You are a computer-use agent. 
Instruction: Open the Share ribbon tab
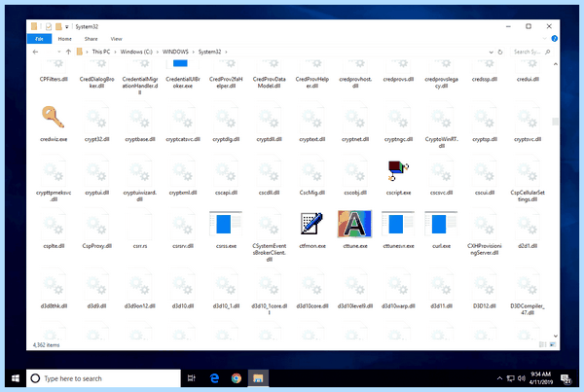click(x=91, y=39)
